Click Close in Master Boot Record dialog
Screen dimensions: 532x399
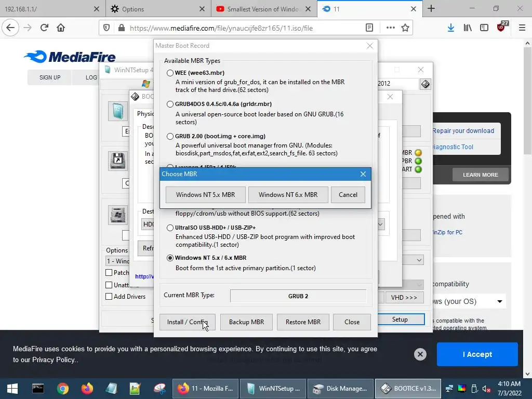point(352,322)
